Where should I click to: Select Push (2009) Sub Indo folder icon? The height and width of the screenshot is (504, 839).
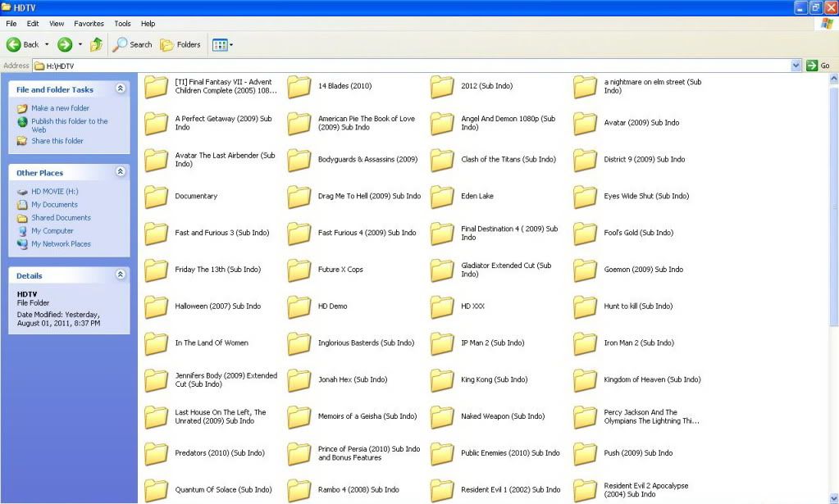[x=586, y=454]
